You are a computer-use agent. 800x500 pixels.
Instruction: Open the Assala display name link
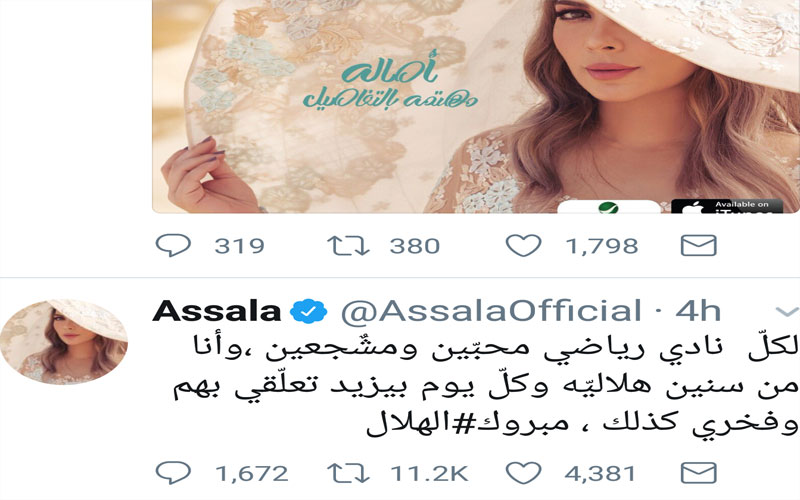(217, 311)
